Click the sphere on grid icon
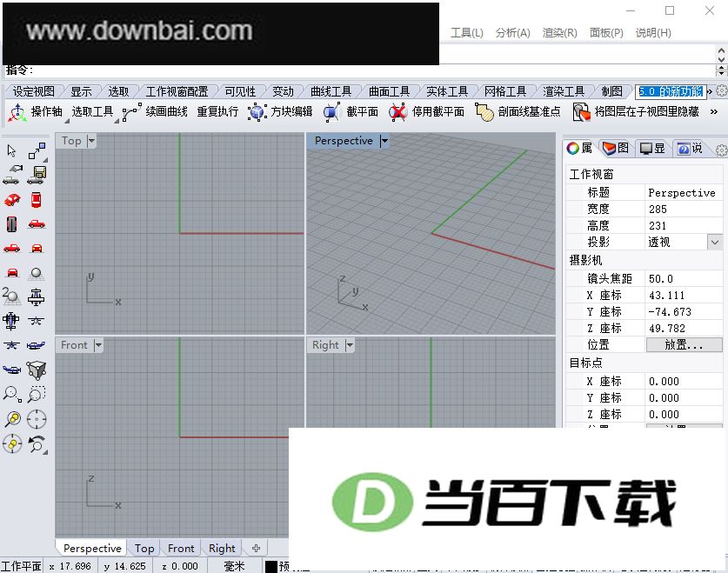 pyautogui.click(x=37, y=273)
